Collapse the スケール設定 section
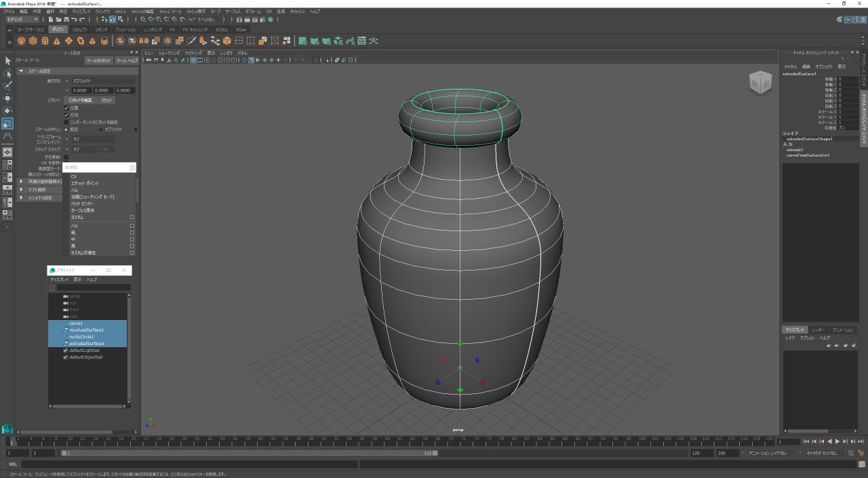Viewport: 868px width, 478px height. pyautogui.click(x=39, y=71)
